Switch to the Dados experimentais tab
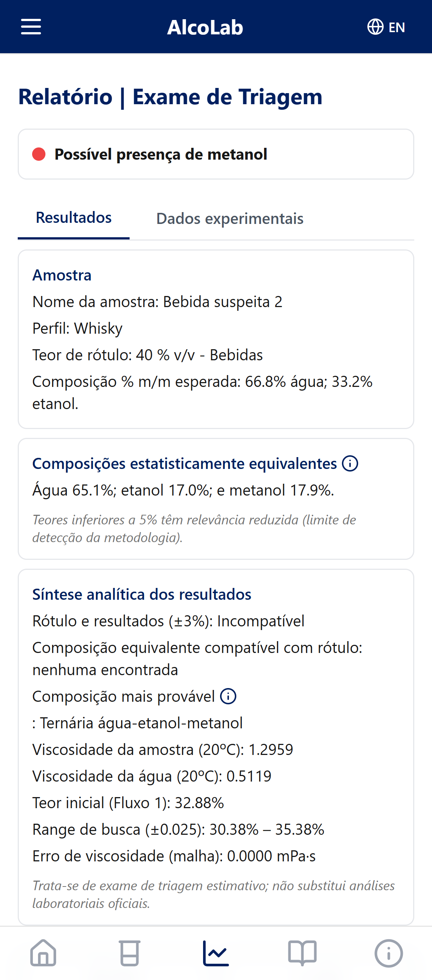This screenshot has height=980, width=432. click(x=230, y=218)
